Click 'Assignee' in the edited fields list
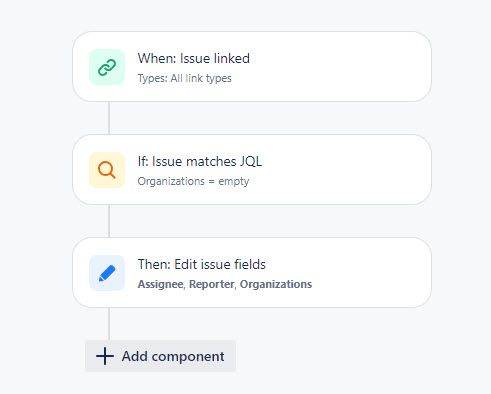 click(x=160, y=284)
